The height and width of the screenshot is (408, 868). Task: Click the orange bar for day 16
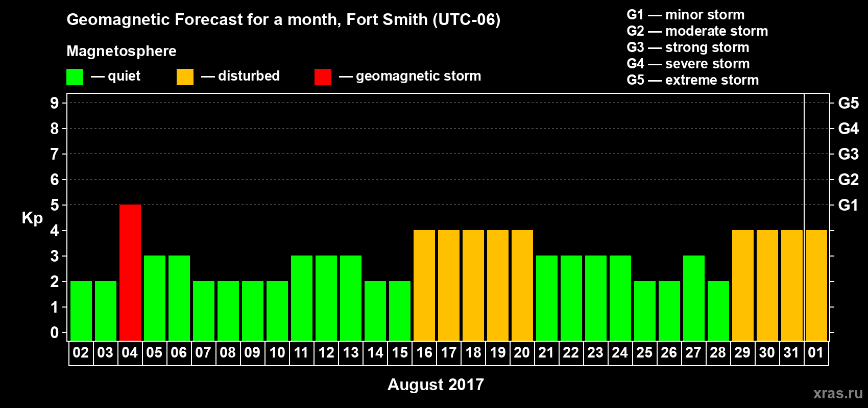(x=424, y=285)
